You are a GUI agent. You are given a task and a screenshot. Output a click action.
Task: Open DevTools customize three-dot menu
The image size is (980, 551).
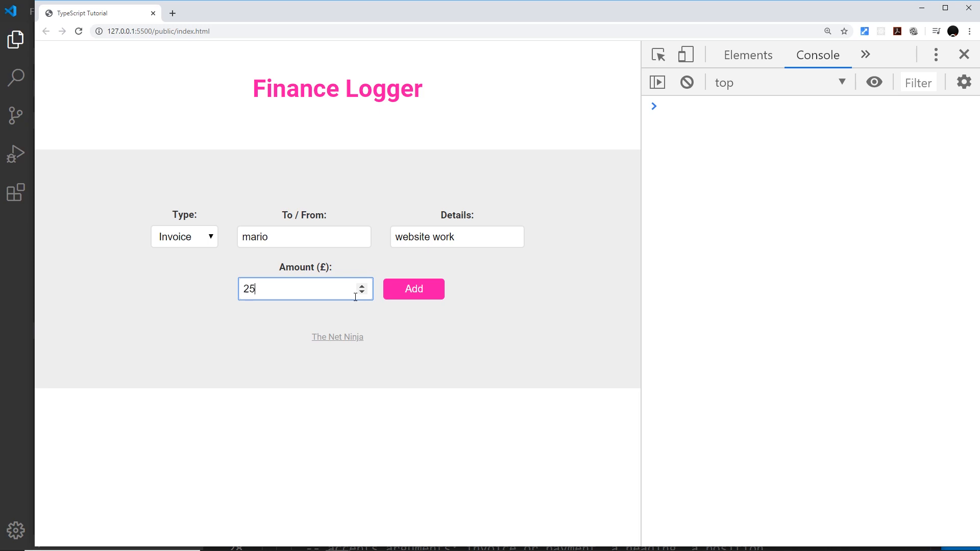936,55
